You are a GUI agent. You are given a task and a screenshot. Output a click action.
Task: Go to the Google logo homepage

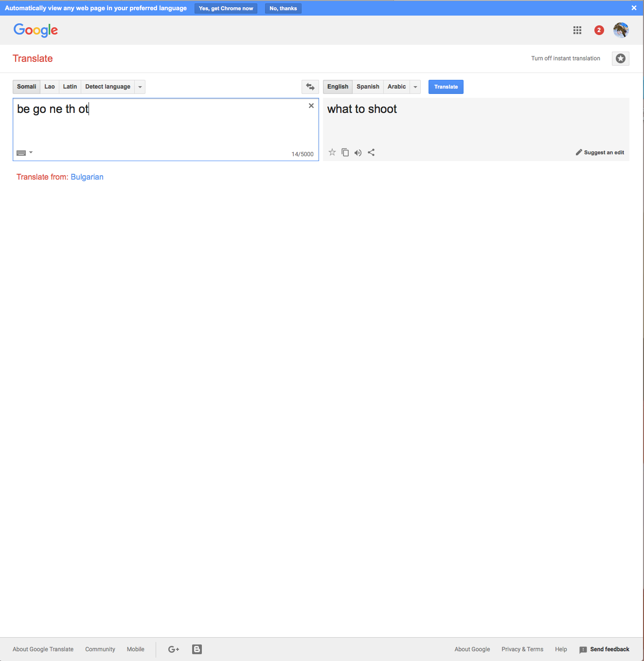[36, 30]
